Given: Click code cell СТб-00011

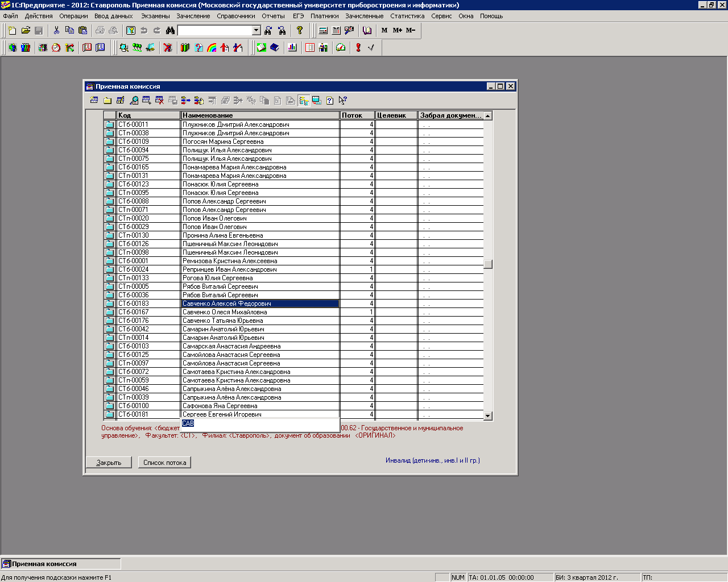Looking at the screenshot, I should click(x=148, y=124).
